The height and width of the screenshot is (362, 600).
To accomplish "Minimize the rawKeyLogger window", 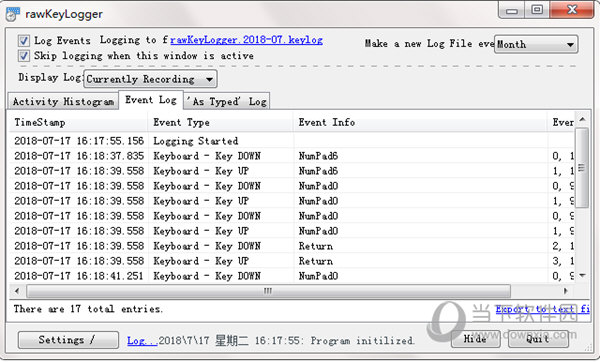I will pos(512,10).
